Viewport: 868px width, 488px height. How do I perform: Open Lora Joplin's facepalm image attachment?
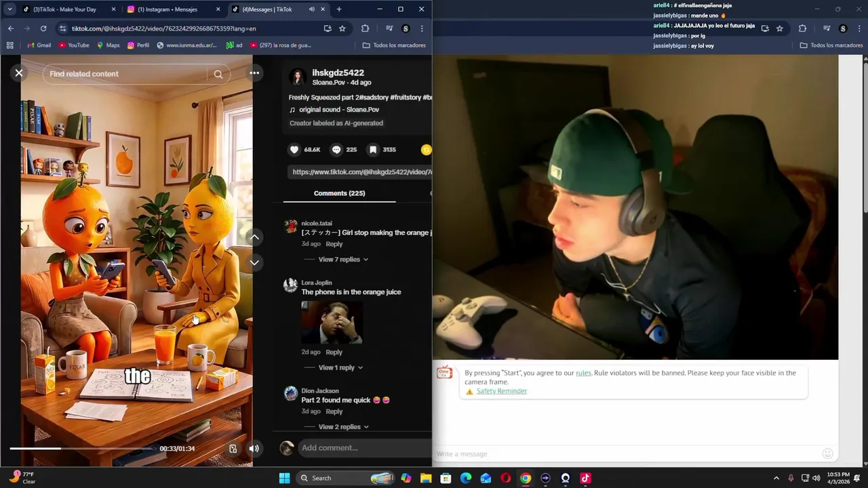(x=332, y=323)
